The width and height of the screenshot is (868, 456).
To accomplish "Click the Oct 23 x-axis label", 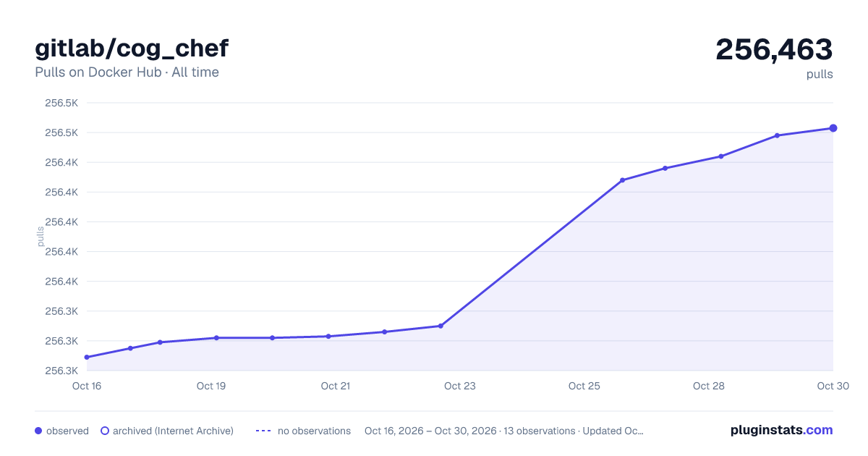I will point(460,386).
